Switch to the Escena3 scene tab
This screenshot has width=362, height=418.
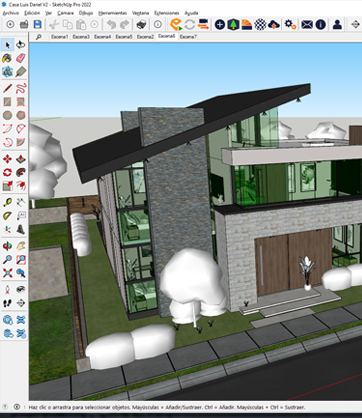81,37
